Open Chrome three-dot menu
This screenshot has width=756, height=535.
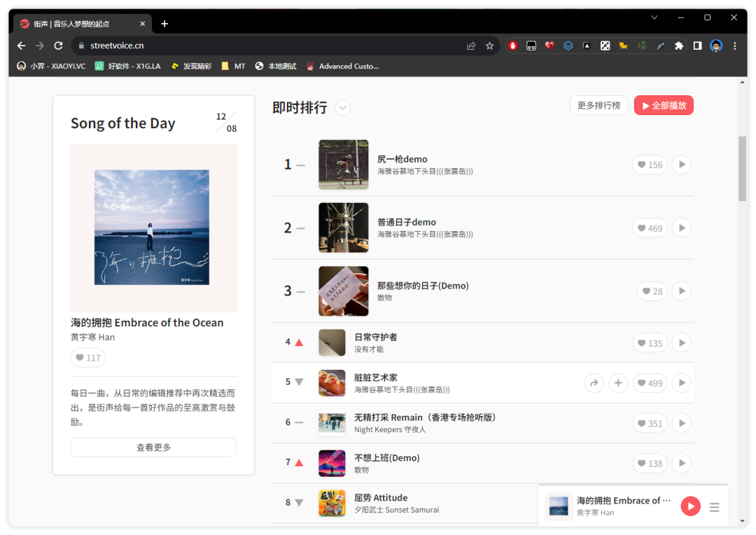735,46
